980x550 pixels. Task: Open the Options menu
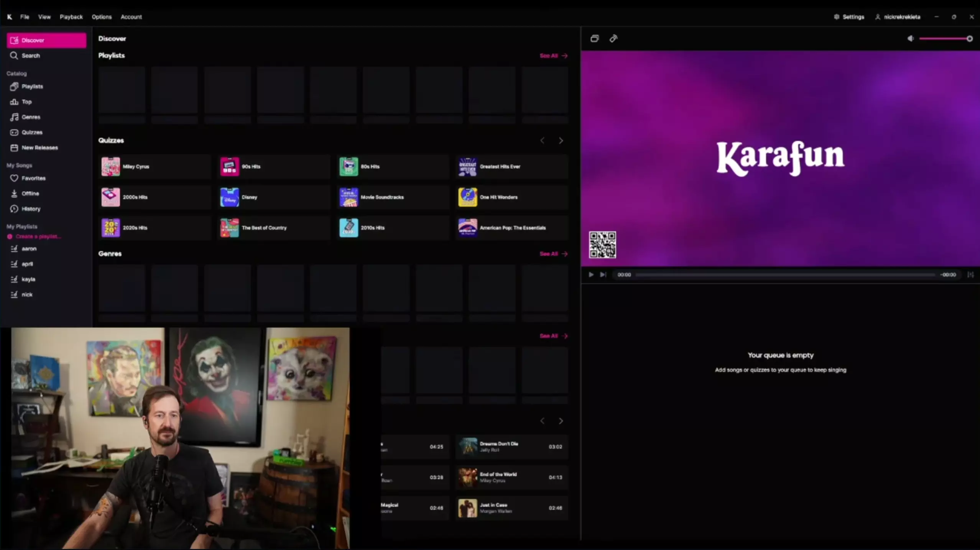(102, 17)
